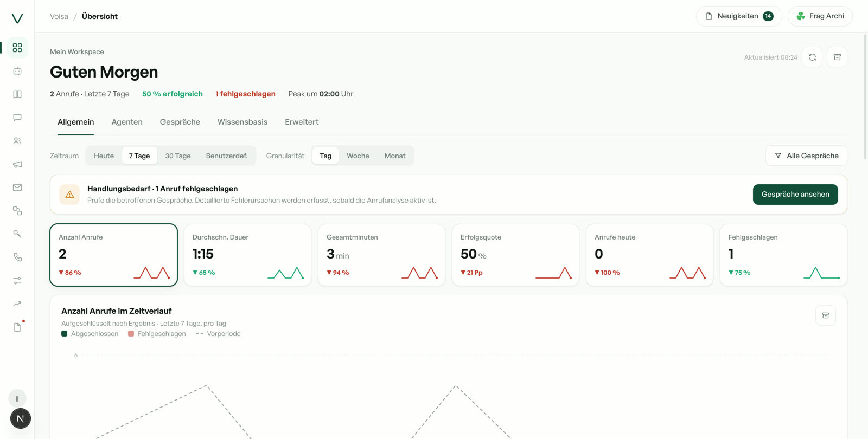Toggle Vorperiode dashed legend entry
The image size is (868, 439).
click(218, 334)
